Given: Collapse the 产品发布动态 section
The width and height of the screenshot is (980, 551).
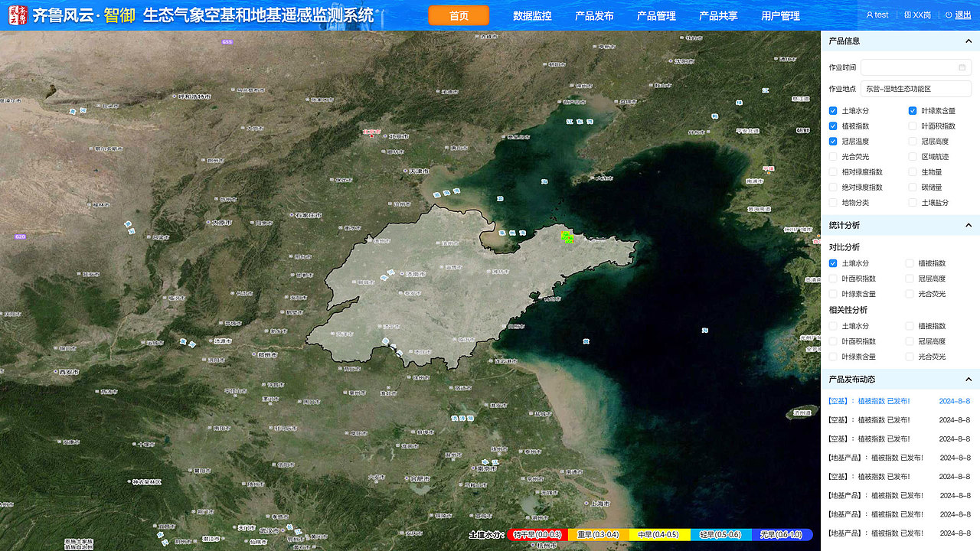Looking at the screenshot, I should pyautogui.click(x=968, y=379).
